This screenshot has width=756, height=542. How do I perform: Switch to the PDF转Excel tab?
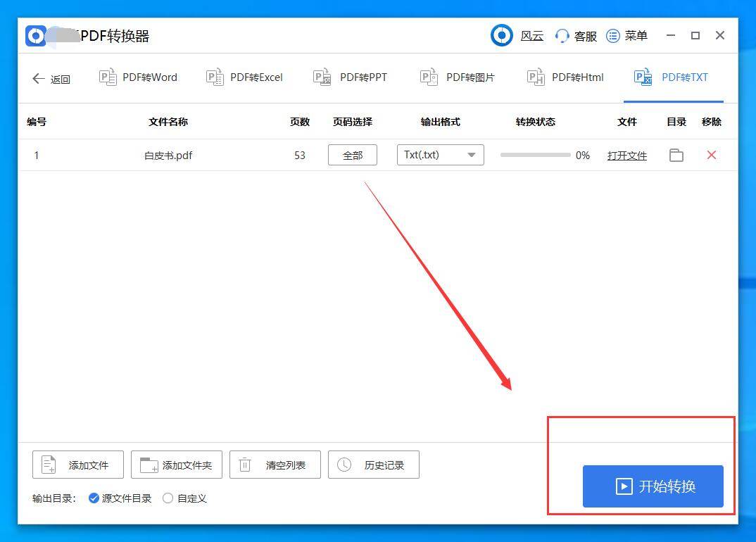pos(256,77)
